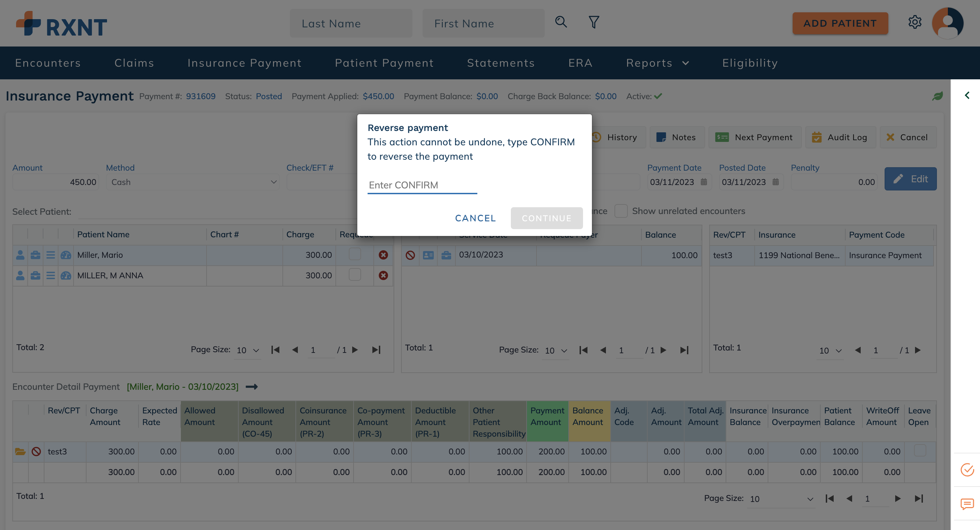Enable Show unrelated encounters checkbox
The width and height of the screenshot is (980, 530).
pyautogui.click(x=621, y=211)
